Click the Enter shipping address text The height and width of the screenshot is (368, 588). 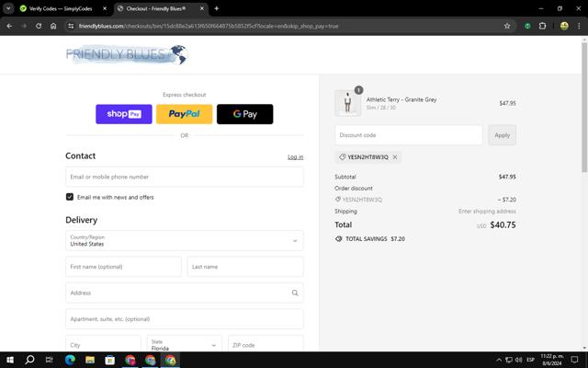point(487,212)
